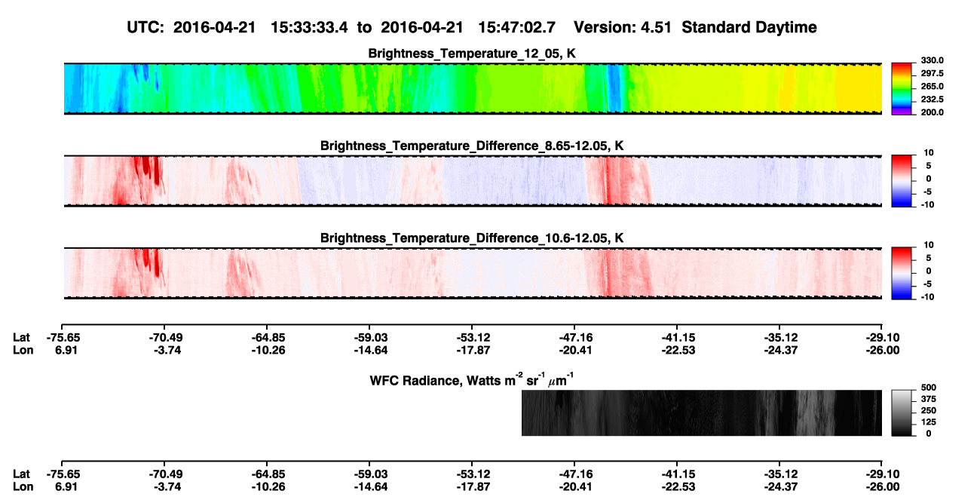Click the "Brightness_Temperature_Difference_10.6-12.05, K" title
Image resolution: width=980 pixels, height=503 pixels.
pyautogui.click(x=473, y=238)
